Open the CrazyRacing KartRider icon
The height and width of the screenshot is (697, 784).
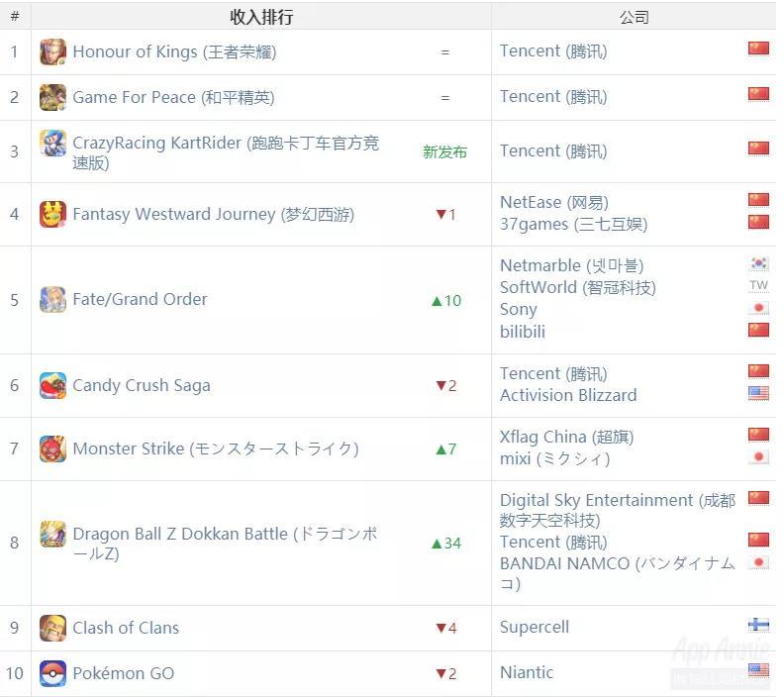coord(53,143)
